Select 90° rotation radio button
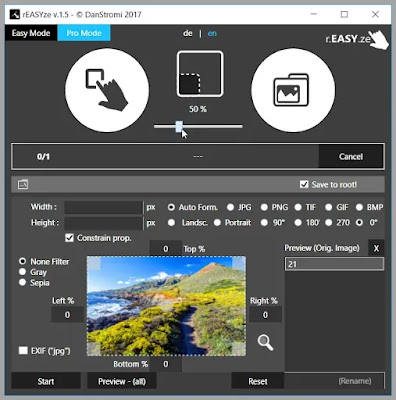 point(264,222)
